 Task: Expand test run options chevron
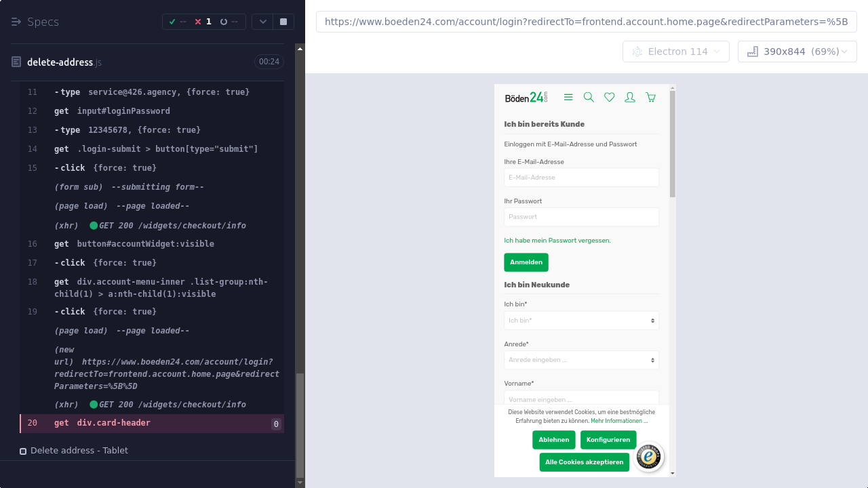[263, 22]
